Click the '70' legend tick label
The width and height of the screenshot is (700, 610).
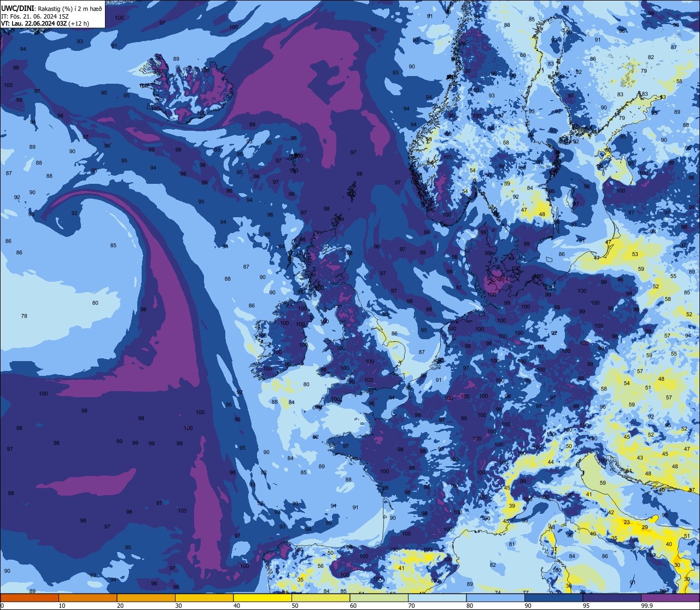click(x=411, y=606)
